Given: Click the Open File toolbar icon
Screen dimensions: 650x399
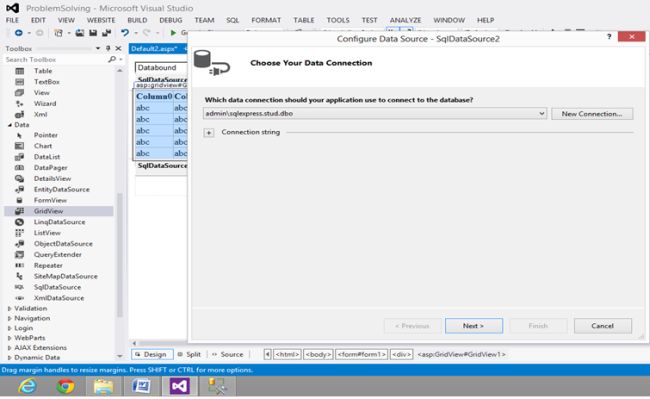Looking at the screenshot, I should tap(80, 33).
